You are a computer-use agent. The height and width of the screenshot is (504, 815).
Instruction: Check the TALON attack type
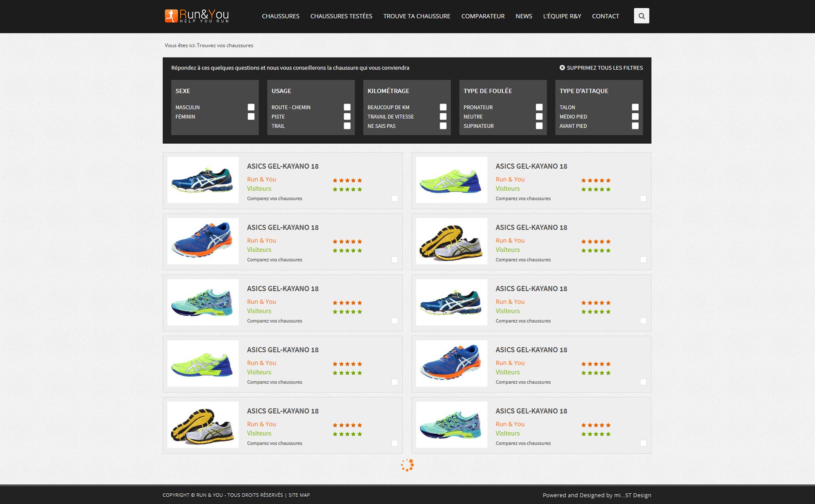click(635, 107)
